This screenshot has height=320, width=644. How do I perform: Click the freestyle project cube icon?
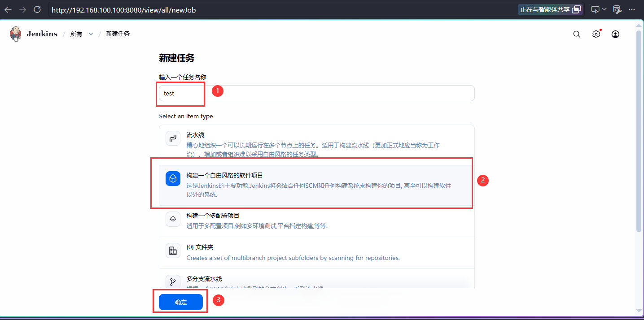(x=173, y=179)
